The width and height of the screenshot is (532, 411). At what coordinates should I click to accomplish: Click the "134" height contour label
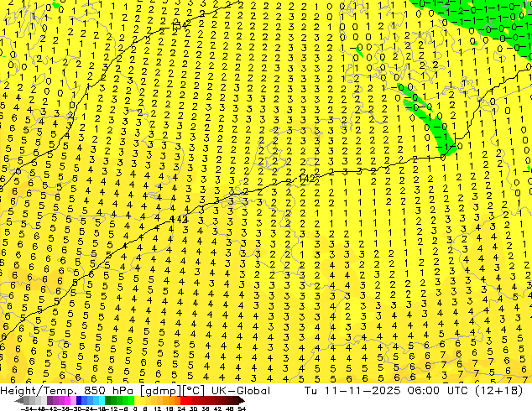point(179,26)
